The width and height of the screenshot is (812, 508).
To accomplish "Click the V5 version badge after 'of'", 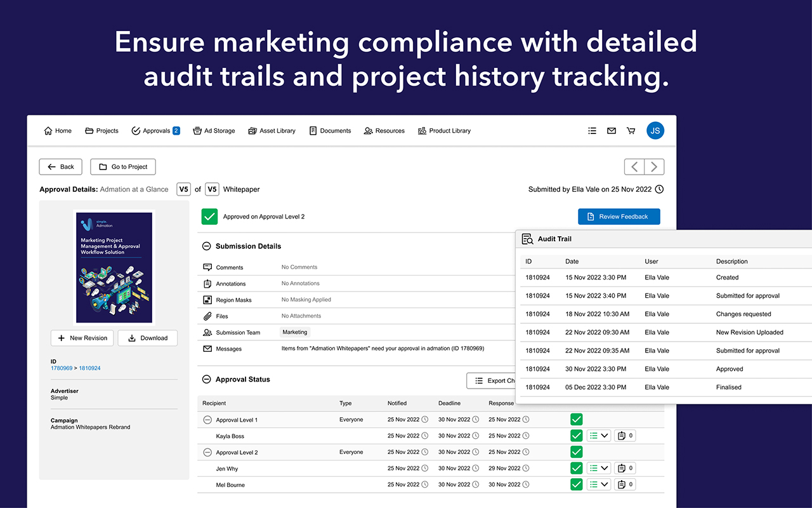I will [213, 189].
